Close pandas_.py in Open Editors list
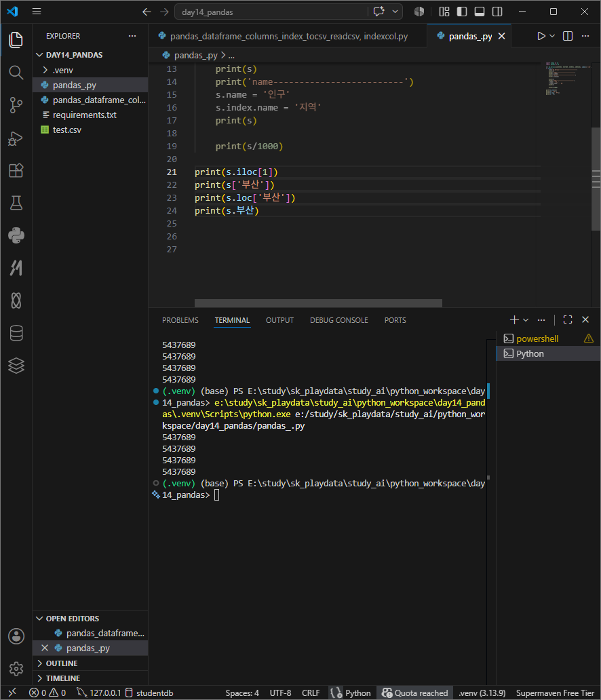This screenshot has height=700, width=601. [x=45, y=648]
